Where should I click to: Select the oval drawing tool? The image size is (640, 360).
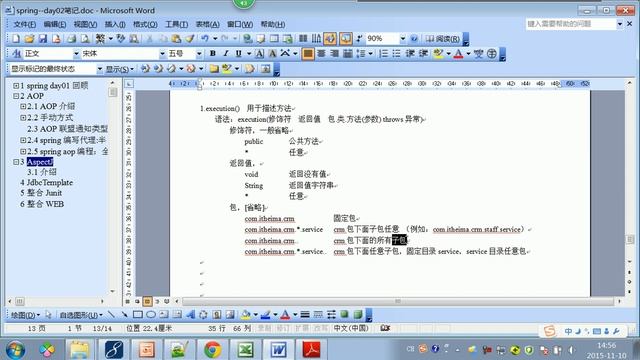pyautogui.click(x=151, y=315)
